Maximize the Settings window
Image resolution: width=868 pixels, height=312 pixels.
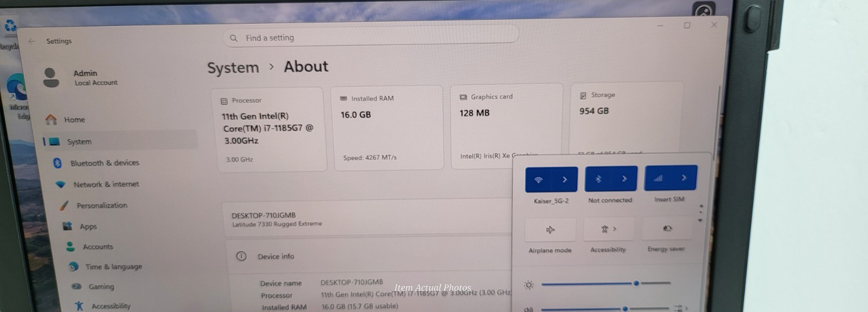pyautogui.click(x=687, y=25)
